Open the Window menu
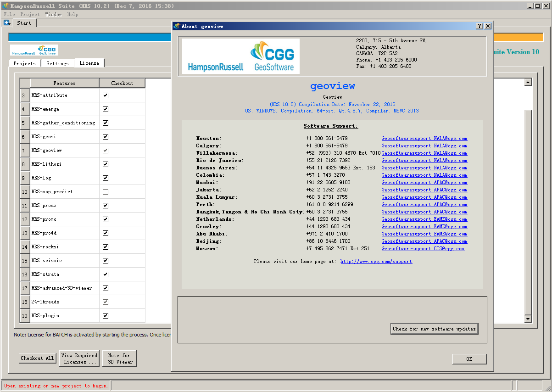This screenshot has height=392, width=552. [x=53, y=15]
